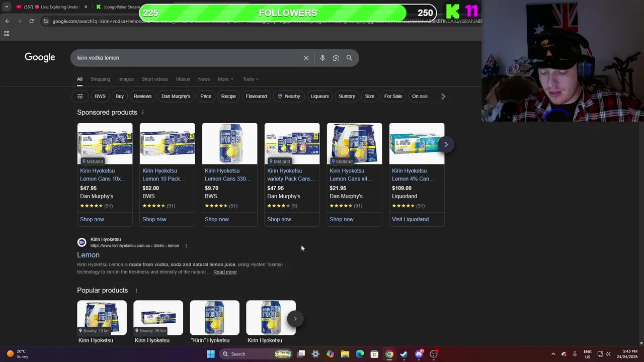Select the Short videos tab
The width and height of the screenshot is (644, 362).
pos(154,79)
